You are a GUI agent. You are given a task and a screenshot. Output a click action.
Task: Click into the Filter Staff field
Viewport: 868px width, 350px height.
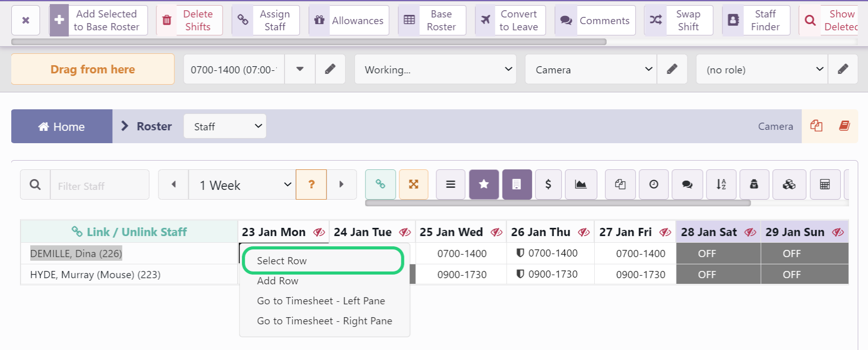pyautogui.click(x=99, y=185)
